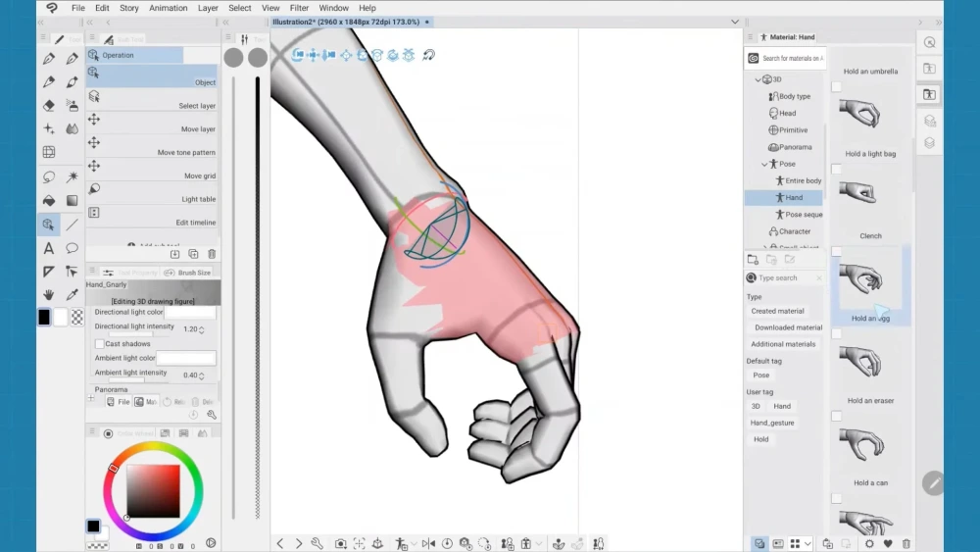Click the pencil edit floating button
Viewport: 980px width, 552px height.
coord(934,483)
